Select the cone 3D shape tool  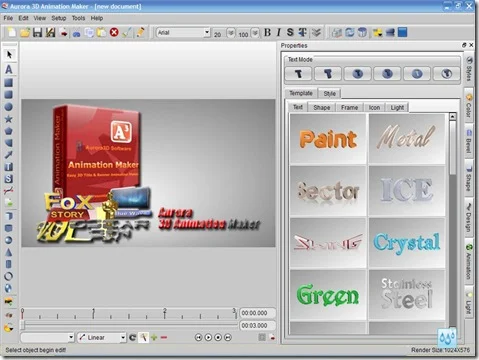click(9, 252)
